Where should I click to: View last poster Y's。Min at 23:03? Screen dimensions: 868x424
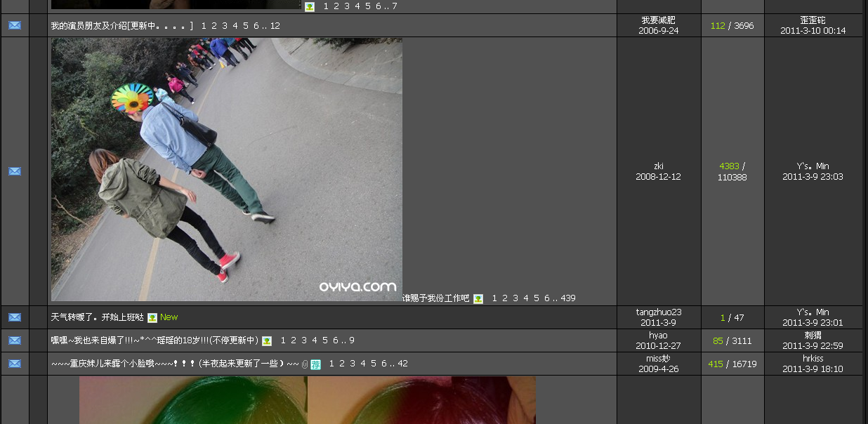click(x=813, y=166)
